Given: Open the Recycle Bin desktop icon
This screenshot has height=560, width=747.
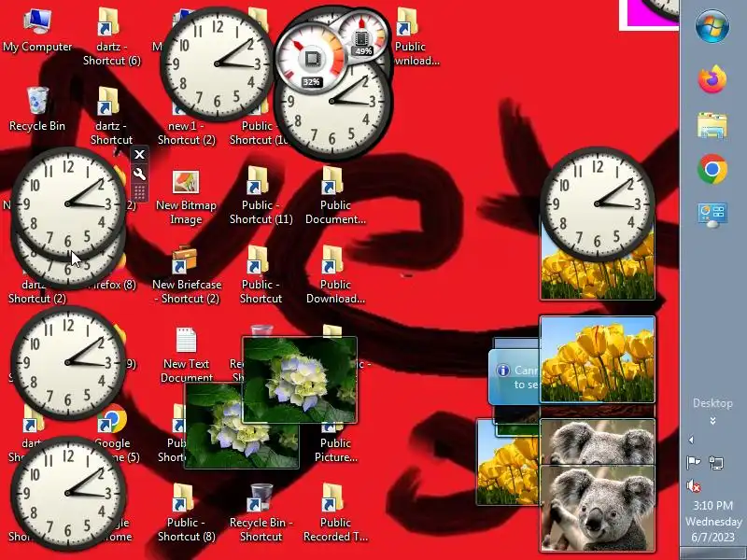Looking at the screenshot, I should [37, 109].
